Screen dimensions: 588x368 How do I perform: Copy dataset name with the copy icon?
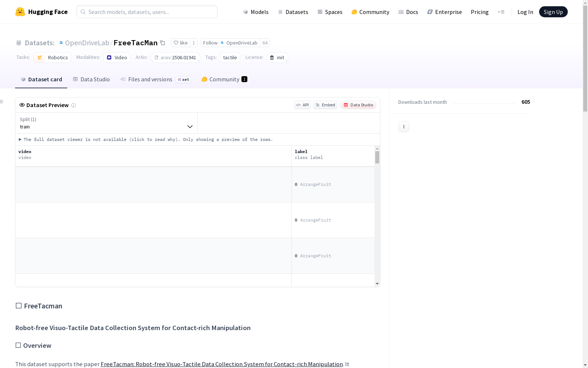(x=162, y=43)
